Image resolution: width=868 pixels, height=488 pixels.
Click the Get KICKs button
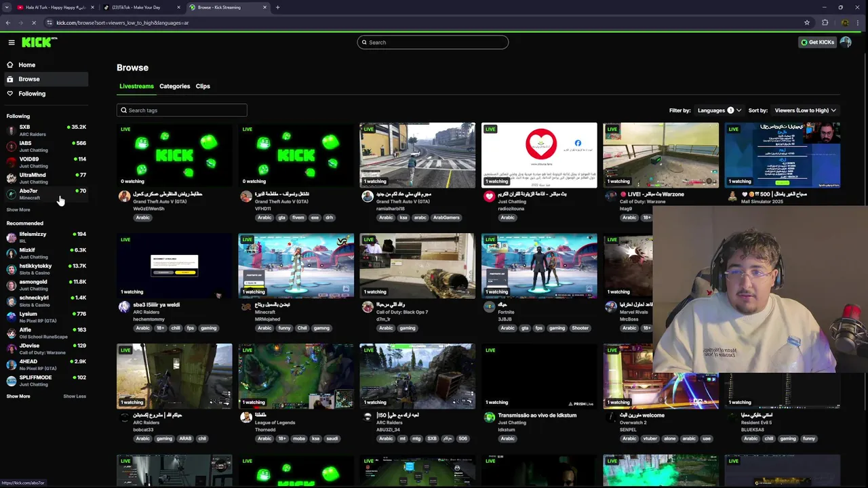817,42
